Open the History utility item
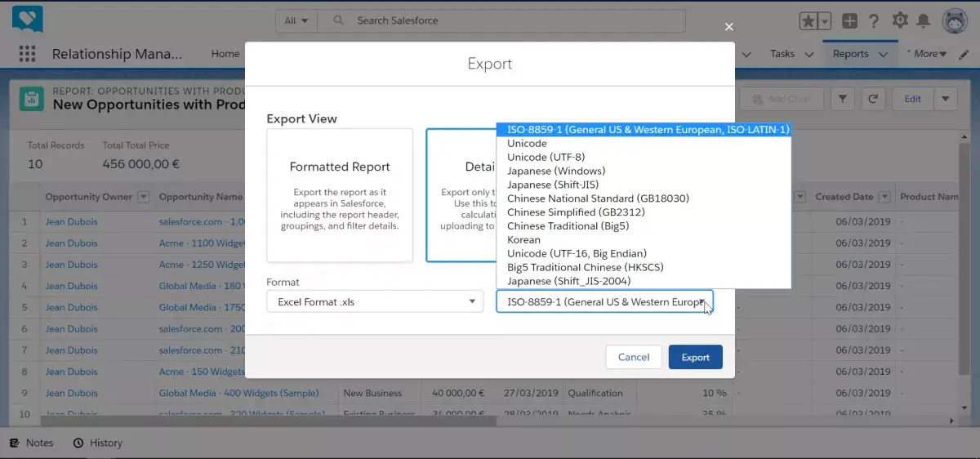Screen dimensions: 980x459 click(x=98, y=443)
